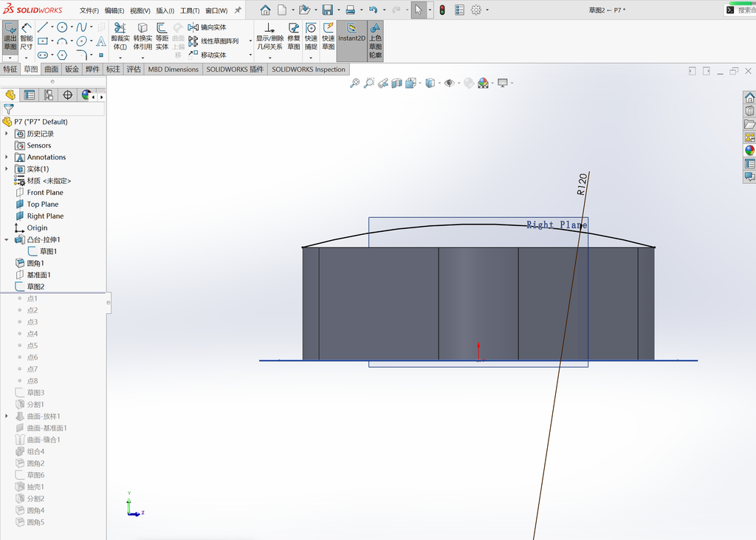
Task: Switch to 特征 (Features) ribbon tab
Action: click(x=10, y=69)
